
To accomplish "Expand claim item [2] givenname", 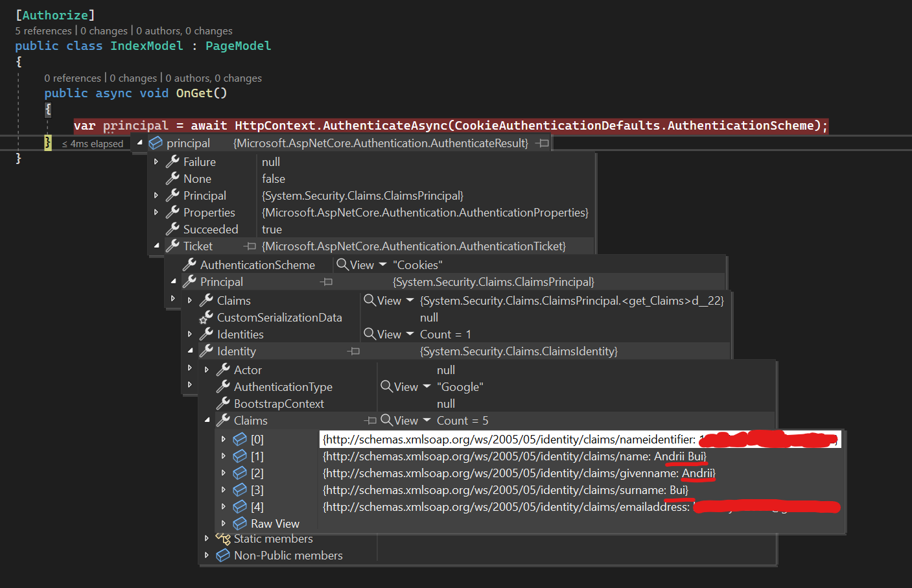I will point(224,473).
